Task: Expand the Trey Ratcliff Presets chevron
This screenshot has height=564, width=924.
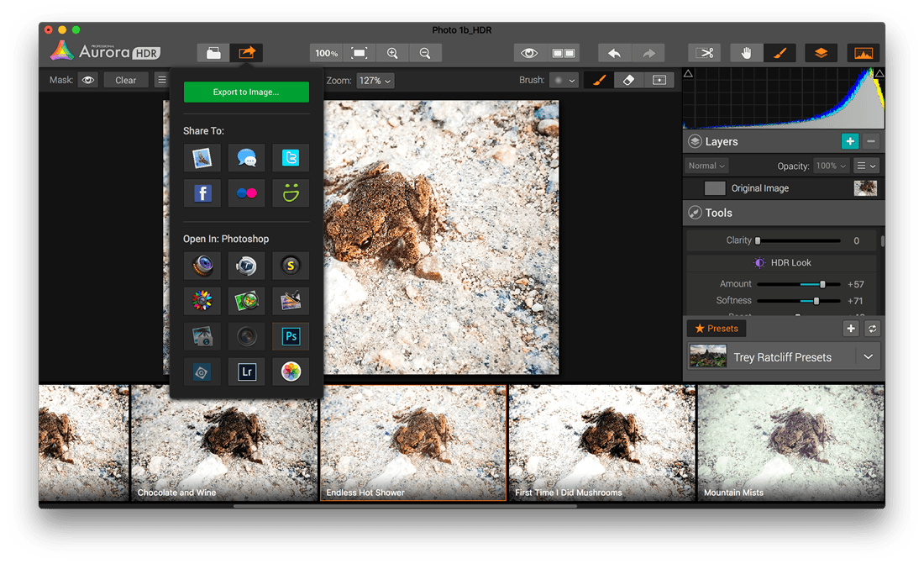Action: (868, 357)
